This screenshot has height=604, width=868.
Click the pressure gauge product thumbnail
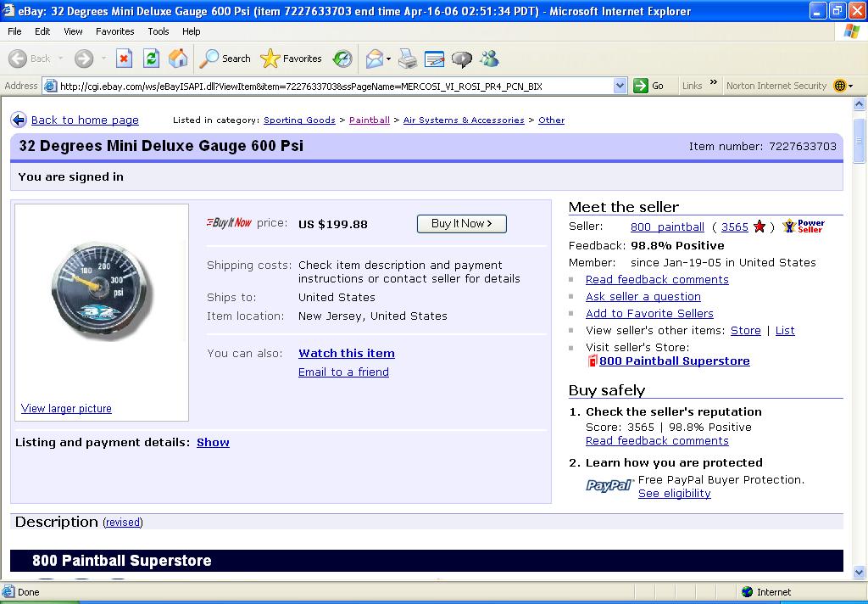[102, 290]
